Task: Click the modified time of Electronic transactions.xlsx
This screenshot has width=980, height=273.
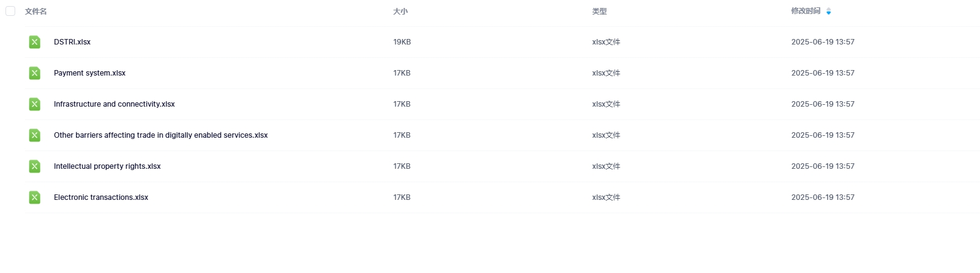Action: pos(822,197)
